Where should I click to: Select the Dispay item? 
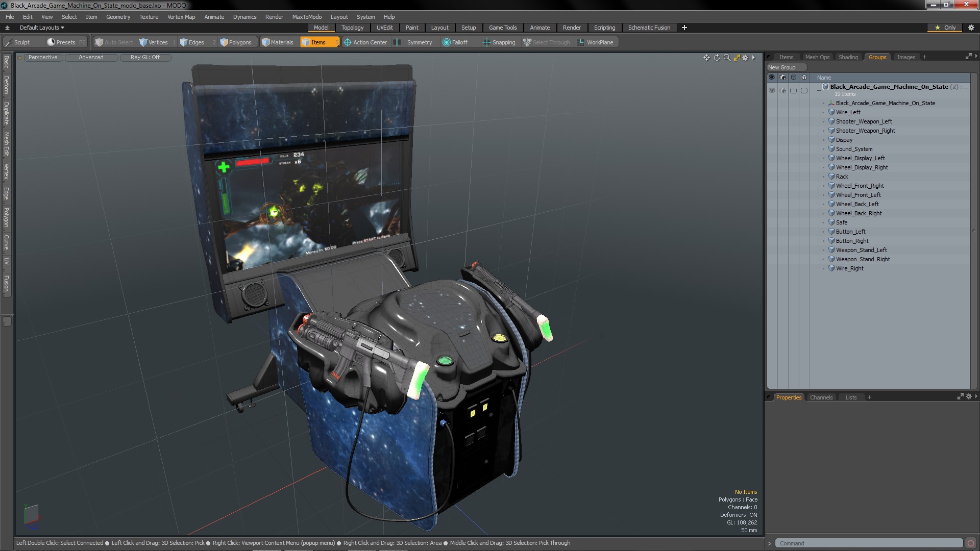844,140
